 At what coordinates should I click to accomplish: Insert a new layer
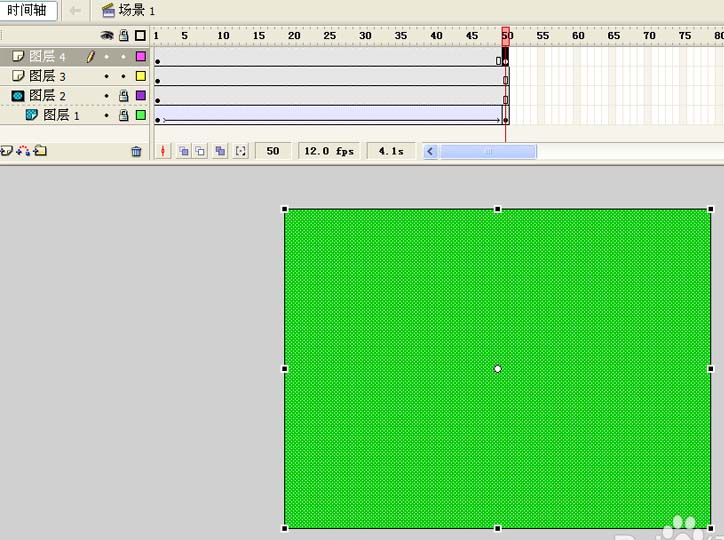pyautogui.click(x=6, y=150)
